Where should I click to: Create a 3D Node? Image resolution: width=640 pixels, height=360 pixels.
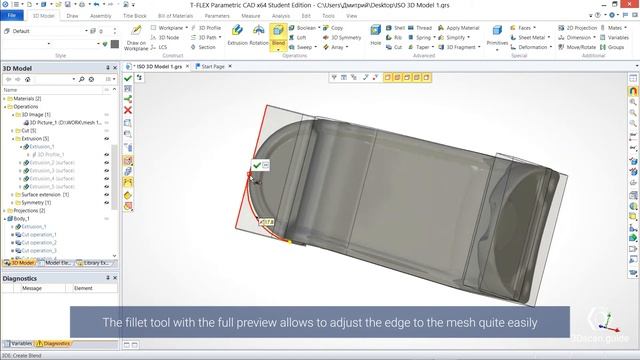(x=165, y=38)
